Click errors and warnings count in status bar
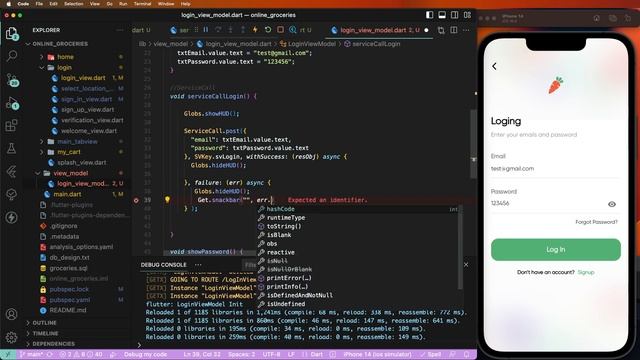 tap(81, 354)
